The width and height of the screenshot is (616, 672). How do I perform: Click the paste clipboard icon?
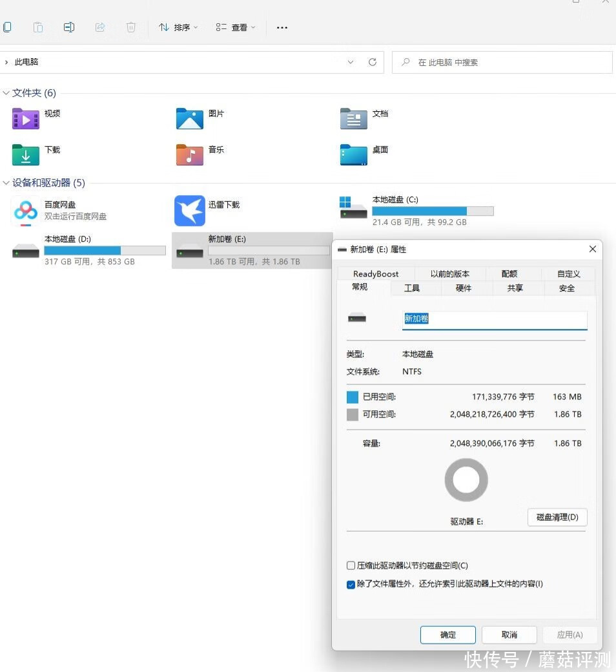(x=38, y=27)
